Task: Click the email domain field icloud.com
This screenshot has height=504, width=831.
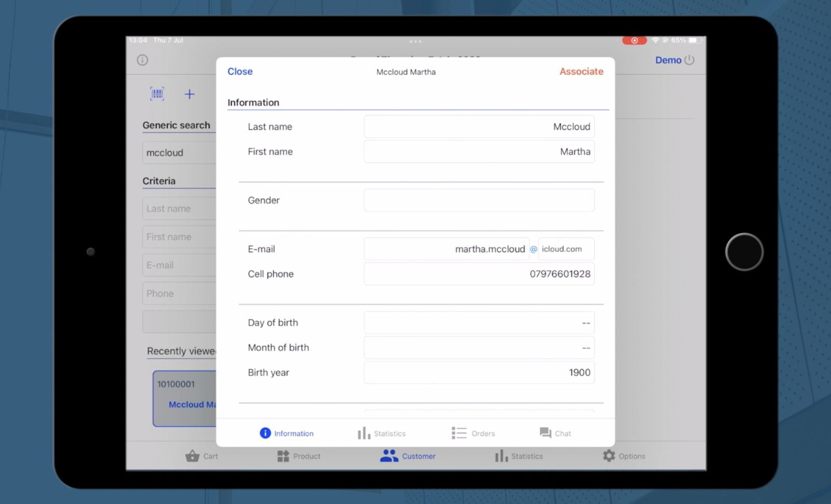Action: click(x=566, y=249)
